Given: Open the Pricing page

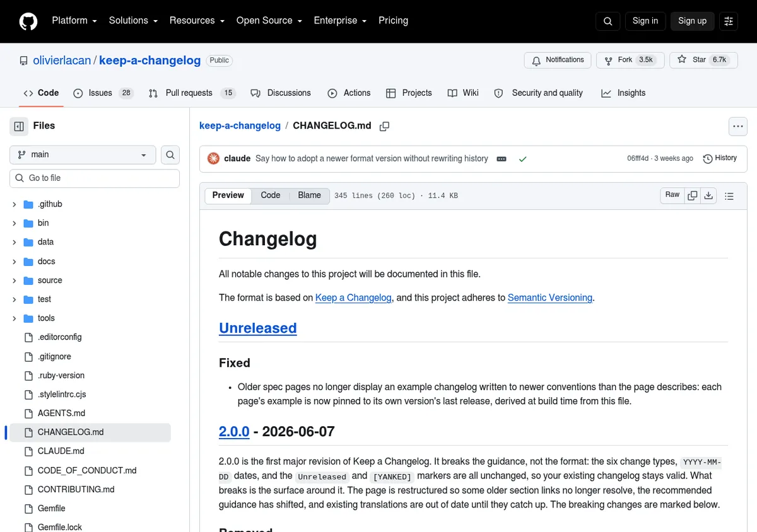Looking at the screenshot, I should point(393,21).
